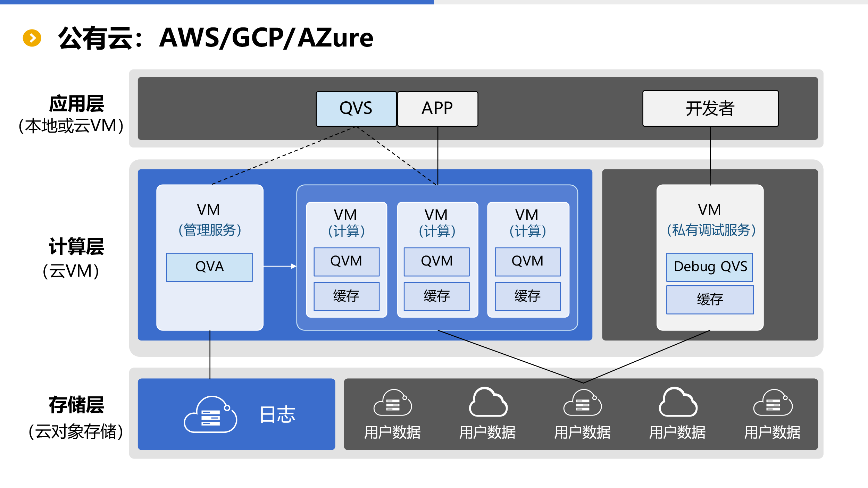Screen dimensions: 868x488
Task: Click the 开发者 developer box
Action: [710, 109]
